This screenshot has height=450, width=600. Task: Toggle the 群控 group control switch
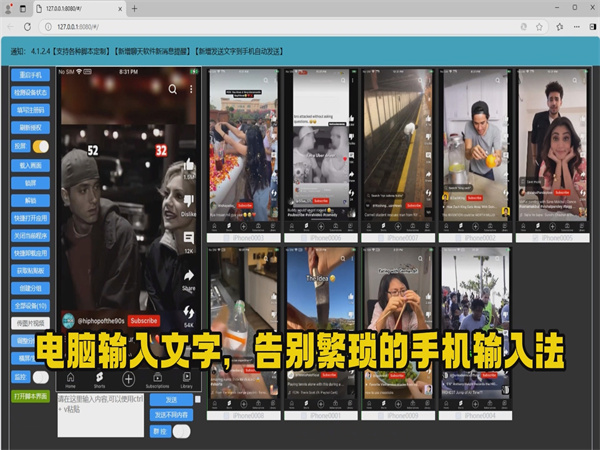coord(183,431)
